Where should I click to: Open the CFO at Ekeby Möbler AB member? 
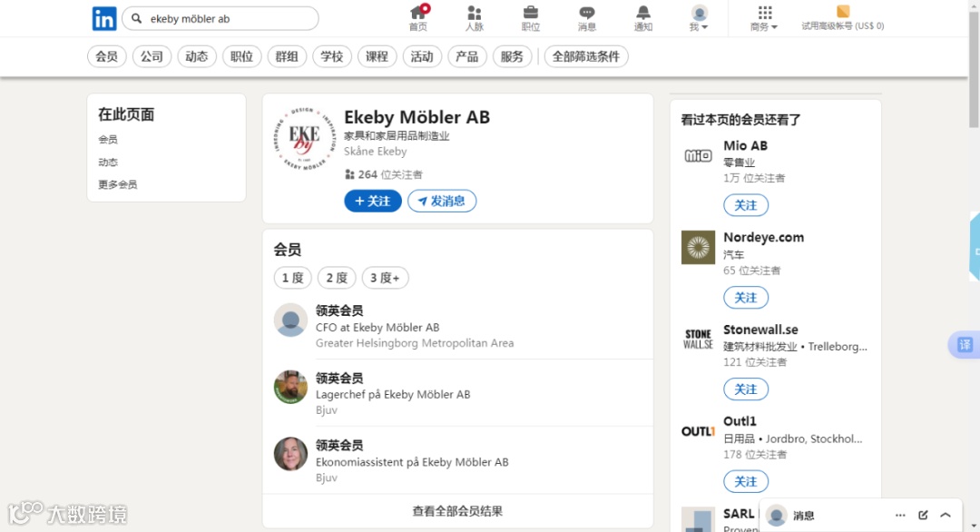377,327
